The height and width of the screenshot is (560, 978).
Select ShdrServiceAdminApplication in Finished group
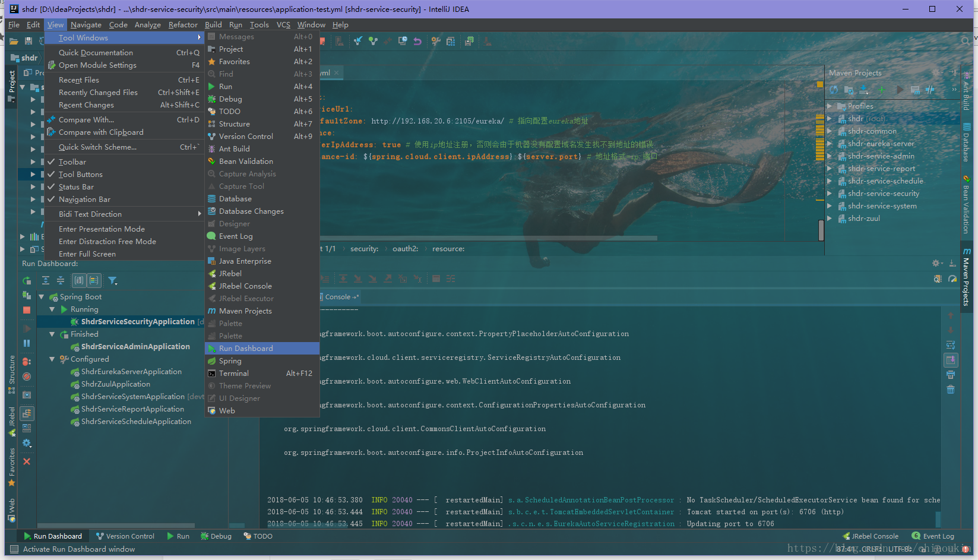pyautogui.click(x=135, y=347)
